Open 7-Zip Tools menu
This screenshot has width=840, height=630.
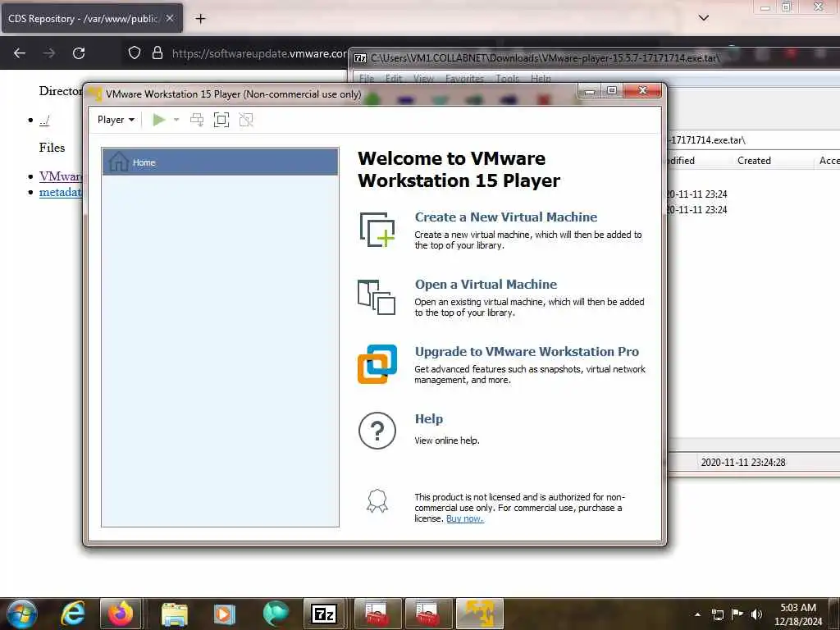tap(507, 78)
